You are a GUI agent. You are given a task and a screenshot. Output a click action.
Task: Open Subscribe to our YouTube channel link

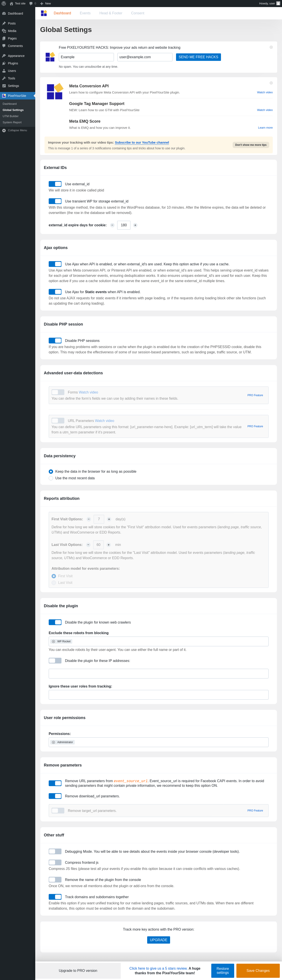[142, 142]
